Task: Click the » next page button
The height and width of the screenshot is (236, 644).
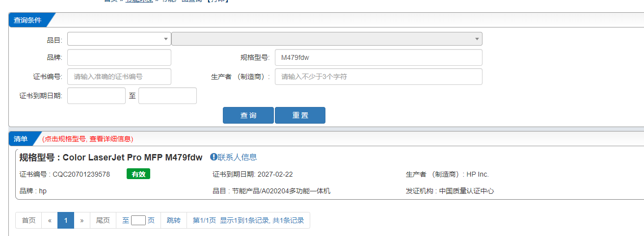Action: pos(82,220)
